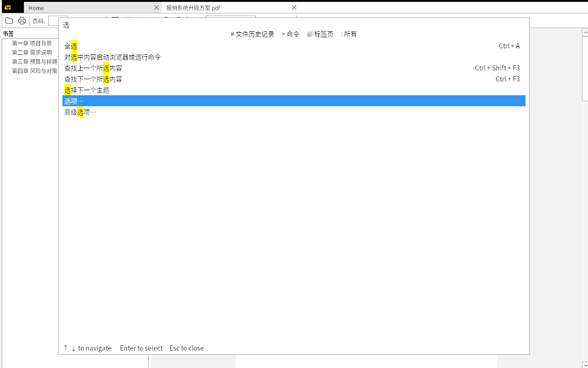Image resolution: width=588 pixels, height=368 pixels.
Task: Choose 查找上一个所选内容 command
Action: coord(294,68)
